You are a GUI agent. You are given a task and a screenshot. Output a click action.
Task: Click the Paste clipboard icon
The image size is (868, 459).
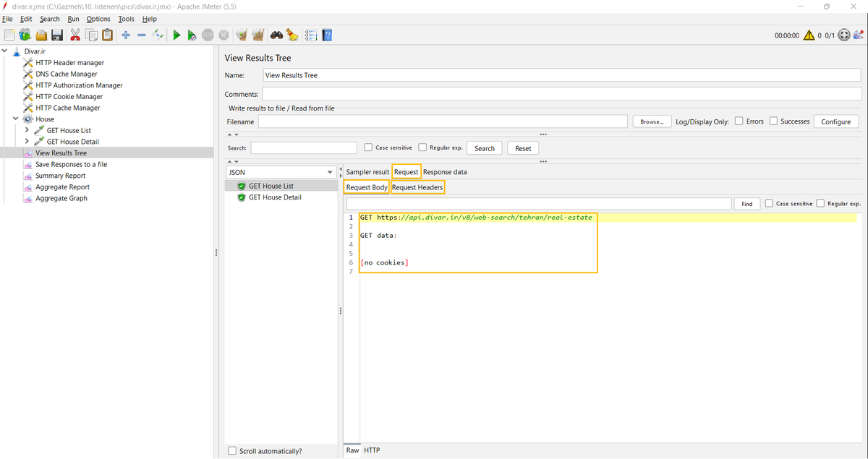108,35
